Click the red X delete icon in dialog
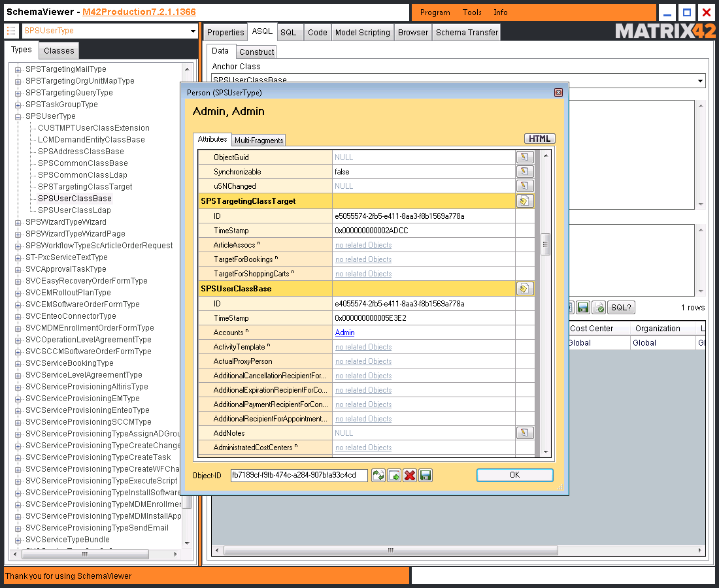This screenshot has width=719, height=588. coord(409,475)
